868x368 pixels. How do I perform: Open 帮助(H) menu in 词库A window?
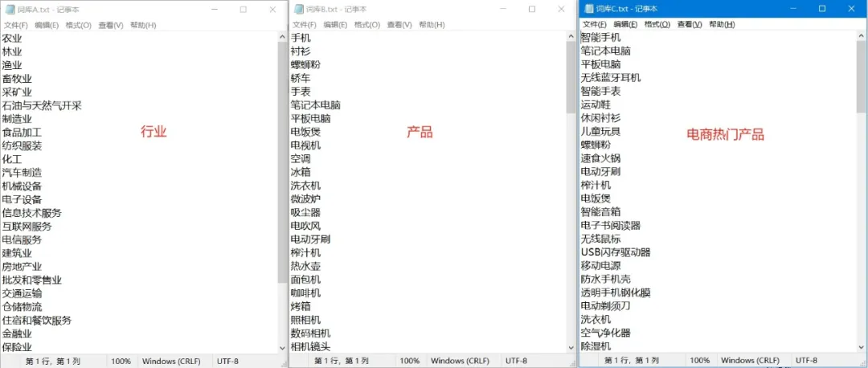click(143, 26)
